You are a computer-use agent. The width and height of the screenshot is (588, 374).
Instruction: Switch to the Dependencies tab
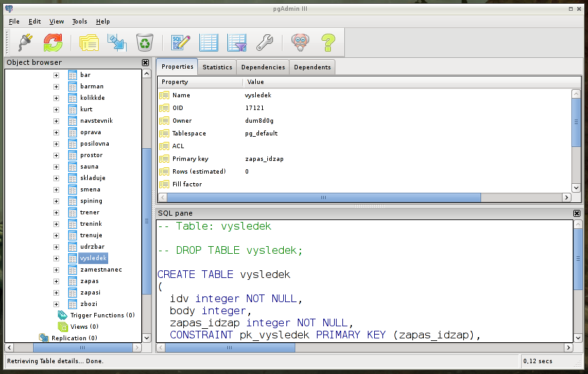(263, 67)
